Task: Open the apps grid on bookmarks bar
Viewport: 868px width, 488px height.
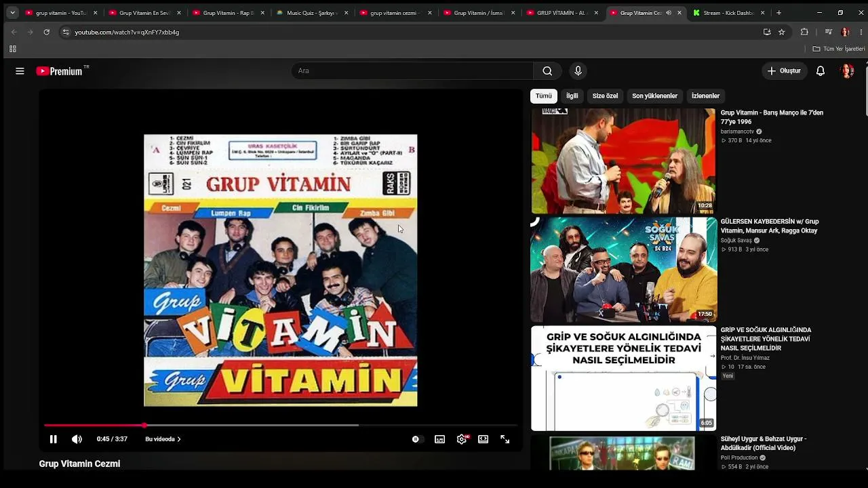Action: (12, 49)
